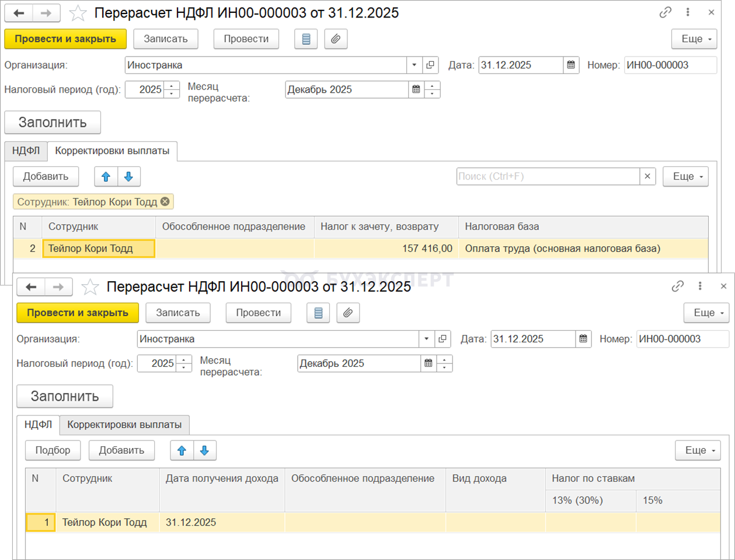This screenshot has height=560, width=735.
Task: Open the attachments paperclip icon in the lower window
Action: (348, 313)
